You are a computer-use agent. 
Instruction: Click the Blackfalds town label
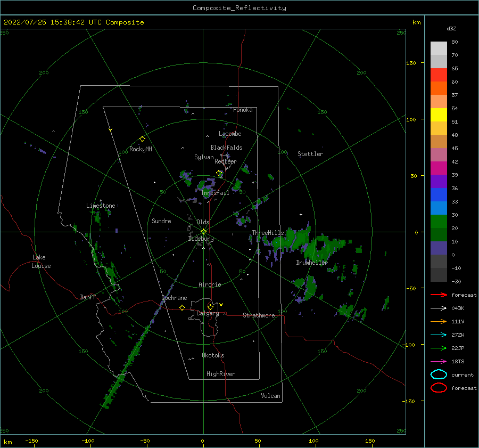226,148
